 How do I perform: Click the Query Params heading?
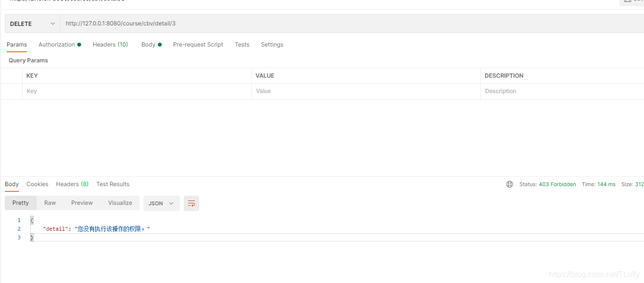click(x=28, y=60)
